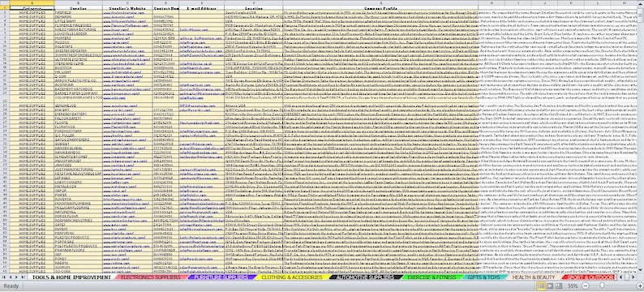Select the GENUINE JOE supplier cell
The height and width of the screenshot is (292, 644).
tap(78, 105)
